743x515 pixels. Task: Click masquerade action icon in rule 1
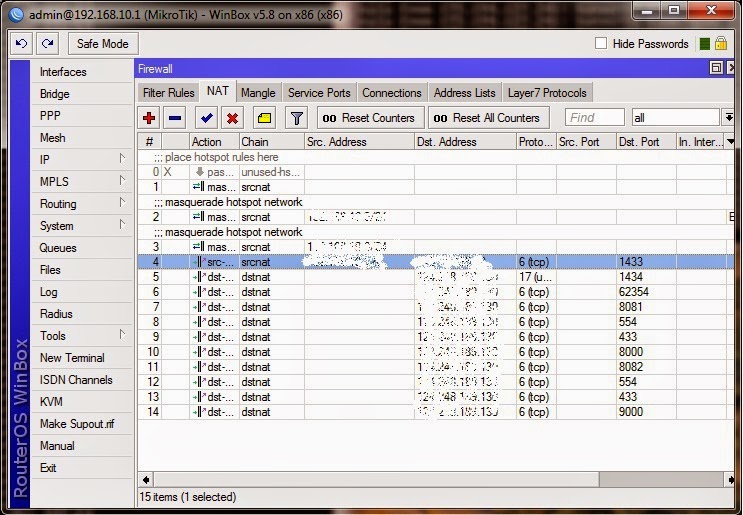point(199,187)
